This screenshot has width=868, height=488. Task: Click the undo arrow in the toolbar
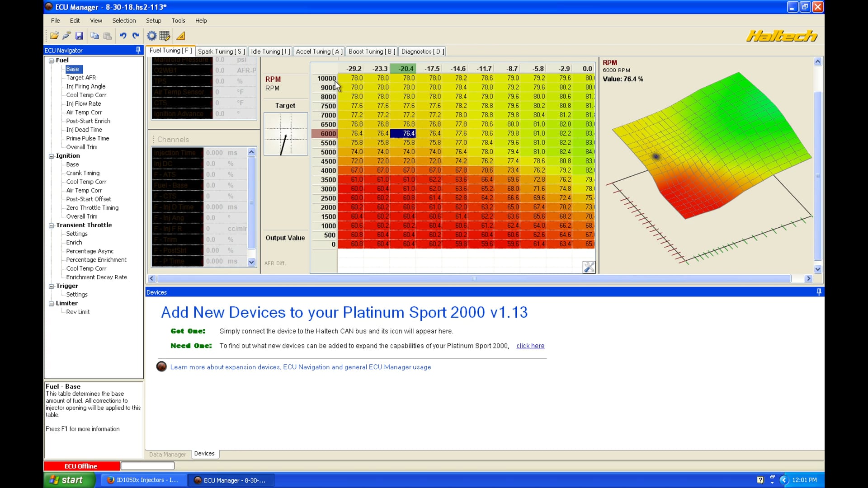pos(123,36)
